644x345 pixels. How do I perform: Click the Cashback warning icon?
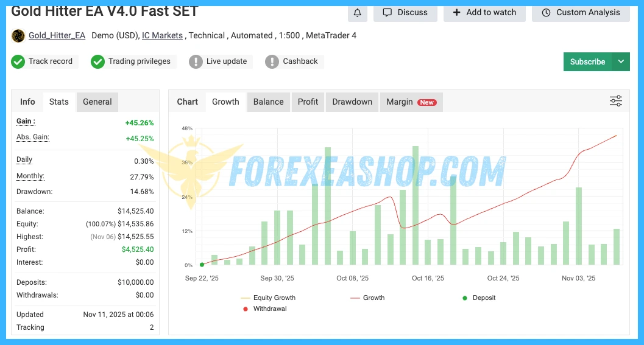pyautogui.click(x=272, y=61)
